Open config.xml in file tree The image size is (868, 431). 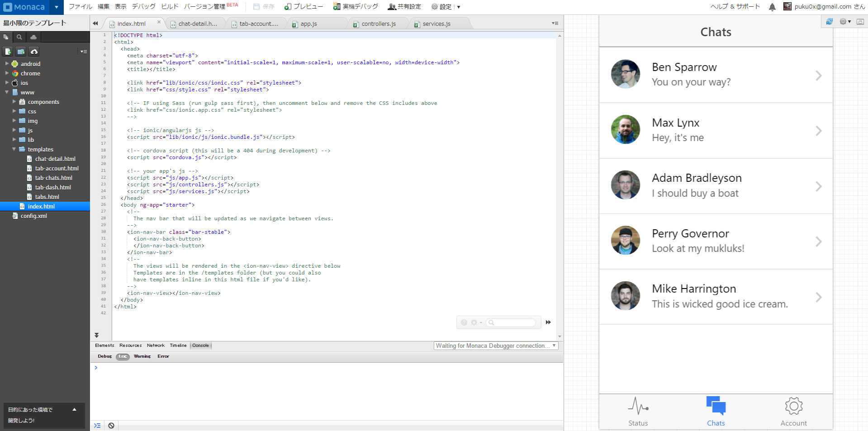(x=33, y=216)
